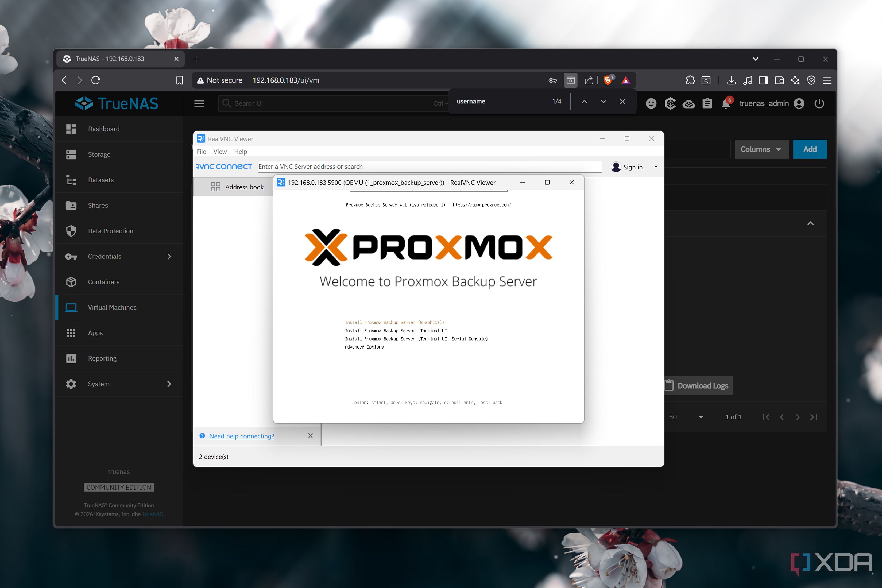Open the File menu in RealVNC Viewer

click(201, 152)
